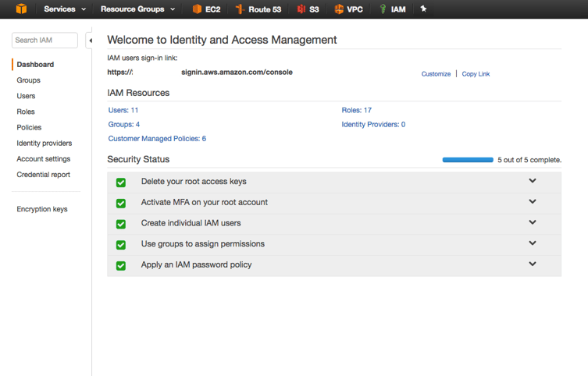
Task: Open Customer Managed Policies: 6 link
Action: point(157,139)
